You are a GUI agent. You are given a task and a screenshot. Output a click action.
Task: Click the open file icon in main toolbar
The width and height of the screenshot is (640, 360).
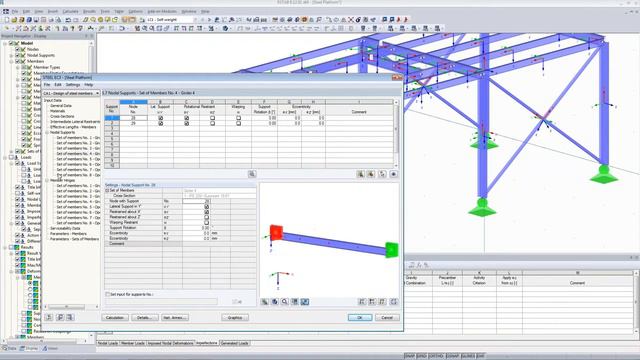pyautogui.click(x=14, y=20)
